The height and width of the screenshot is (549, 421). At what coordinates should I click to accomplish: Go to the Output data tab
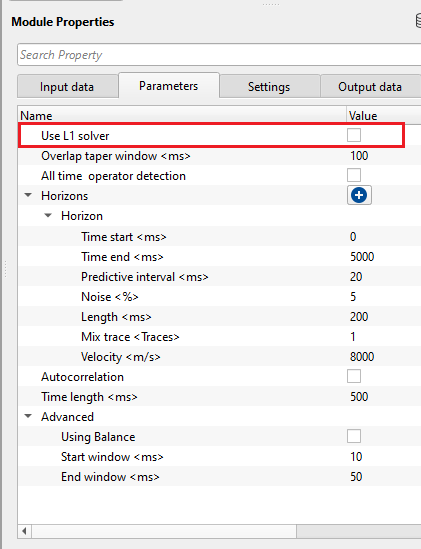(x=371, y=86)
